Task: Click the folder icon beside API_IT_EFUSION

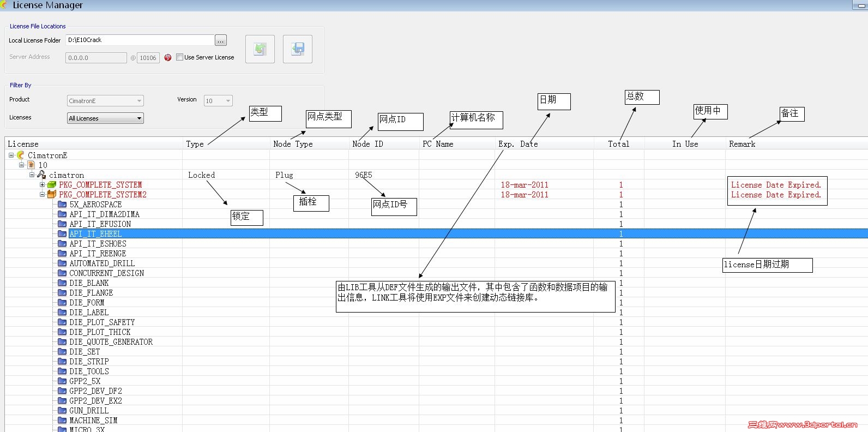Action: [62, 224]
